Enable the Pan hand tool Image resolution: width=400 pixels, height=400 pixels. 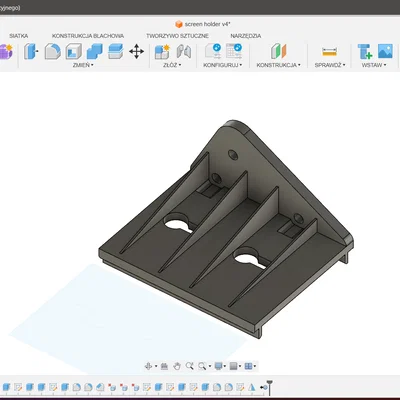[x=177, y=366]
